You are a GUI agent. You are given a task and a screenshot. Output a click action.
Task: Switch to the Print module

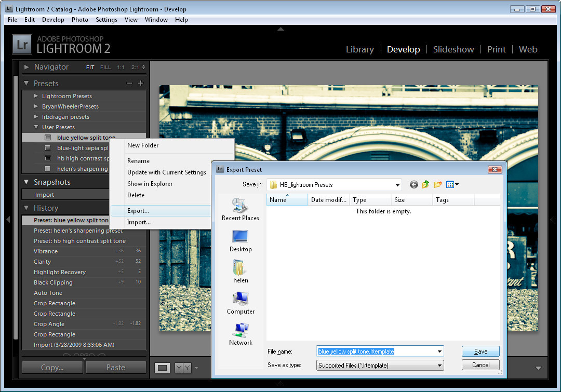[496, 49]
